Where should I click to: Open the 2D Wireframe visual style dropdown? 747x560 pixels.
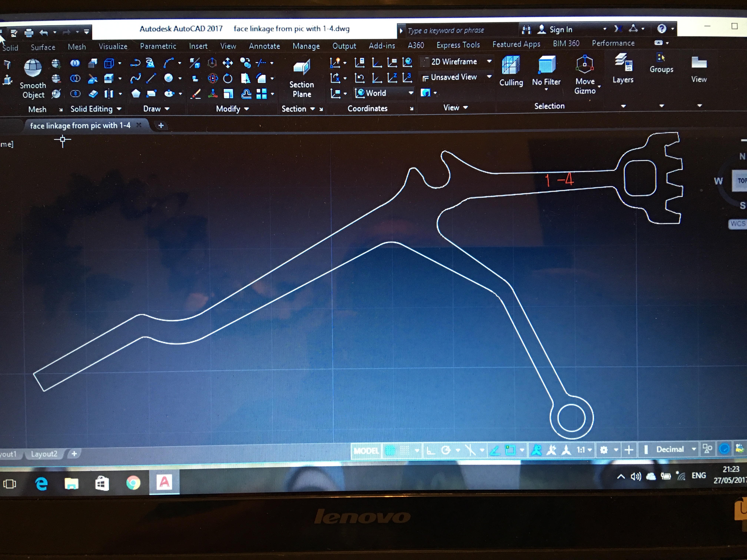pos(456,61)
